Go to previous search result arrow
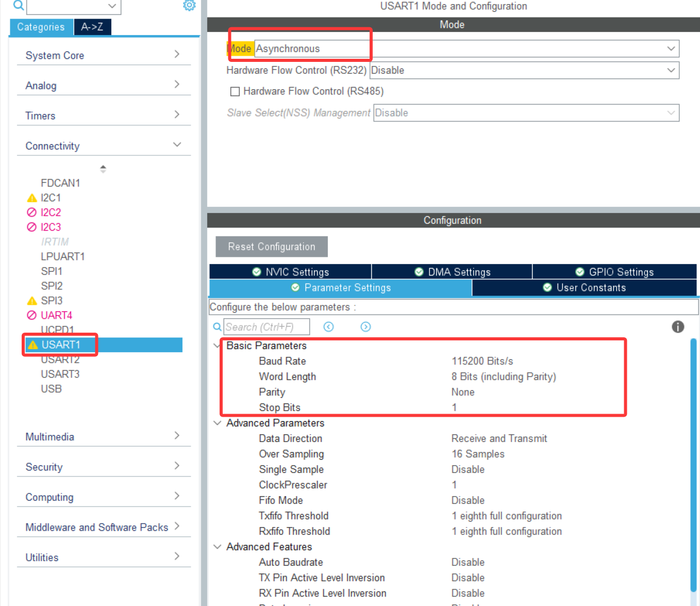This screenshot has height=606, width=700. (x=328, y=326)
